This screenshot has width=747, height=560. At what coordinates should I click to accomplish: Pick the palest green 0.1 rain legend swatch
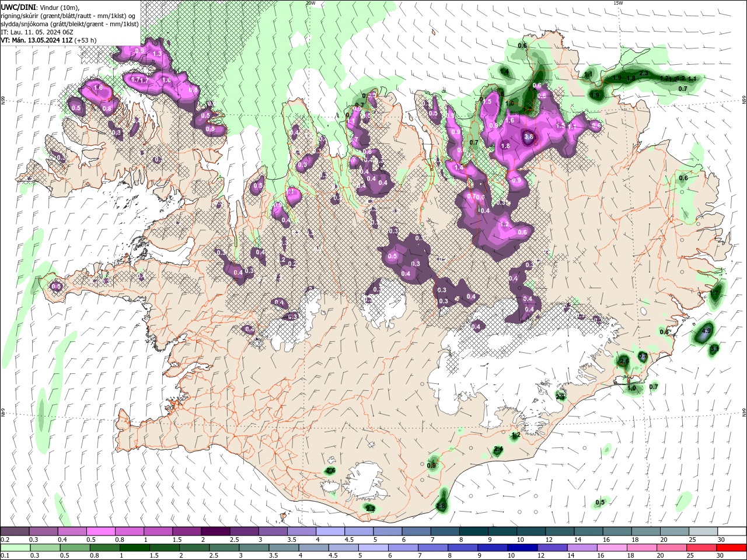tap(15, 548)
